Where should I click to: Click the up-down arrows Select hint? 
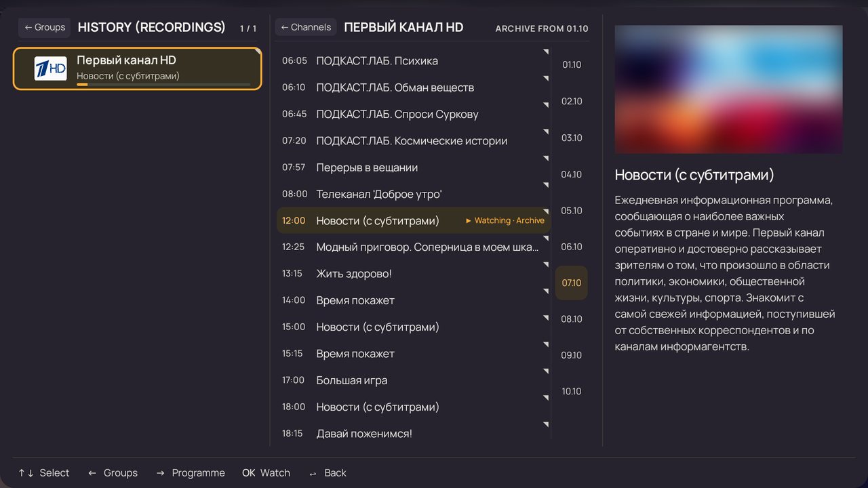point(44,473)
